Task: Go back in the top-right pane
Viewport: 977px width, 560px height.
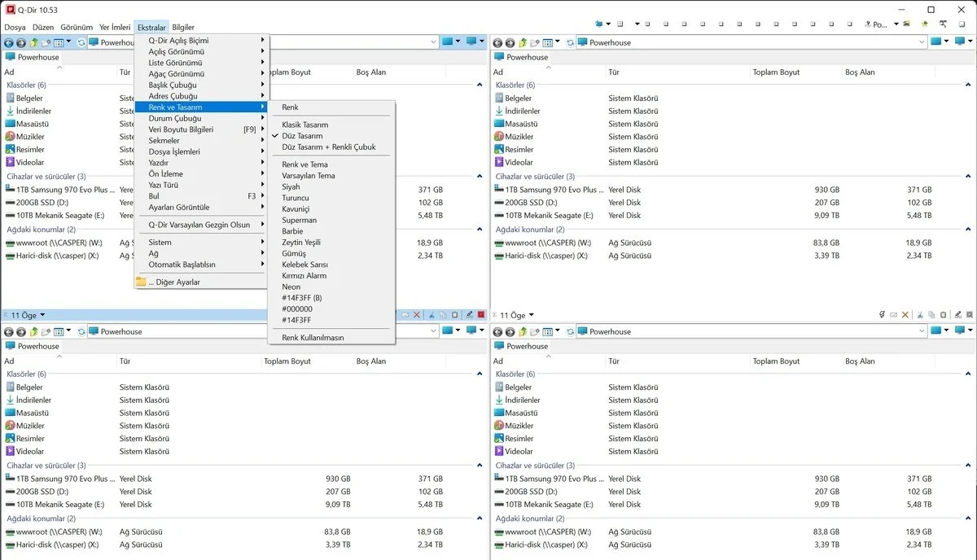Action: click(497, 42)
